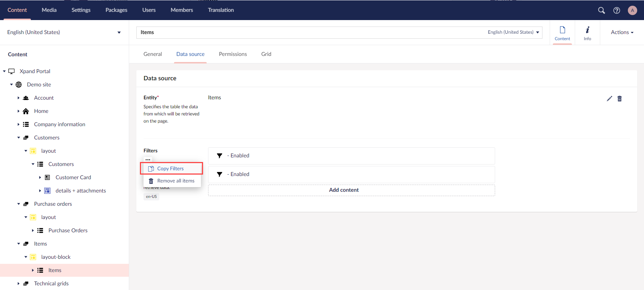
Task: Open the search magnifier in header
Action: 601,10
